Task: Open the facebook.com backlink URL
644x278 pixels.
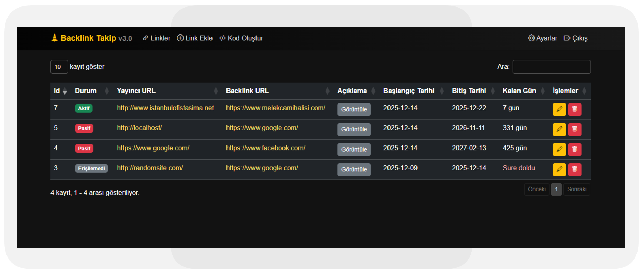Action: [265, 148]
